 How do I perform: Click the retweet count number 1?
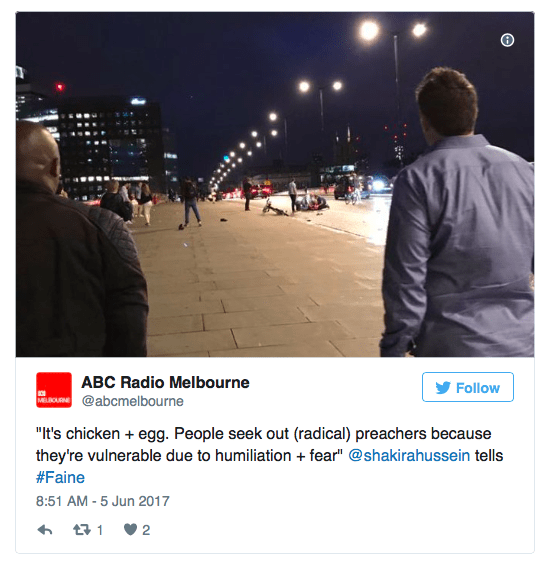100,530
